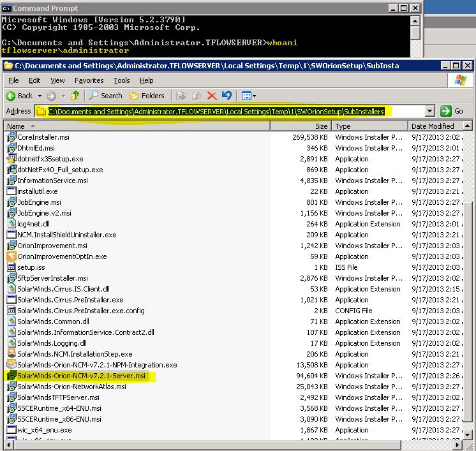Click the horizontal scrollbar right arrow
The image size is (476, 451).
[457, 445]
